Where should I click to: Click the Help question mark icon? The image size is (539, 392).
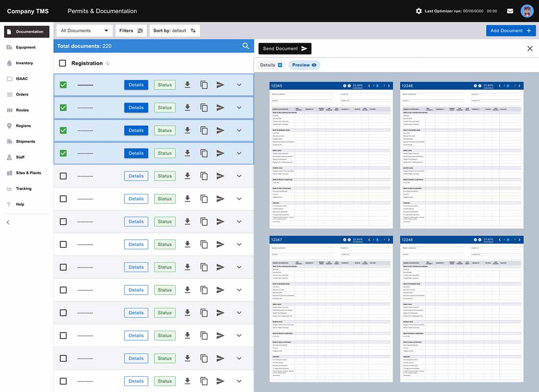click(x=9, y=204)
